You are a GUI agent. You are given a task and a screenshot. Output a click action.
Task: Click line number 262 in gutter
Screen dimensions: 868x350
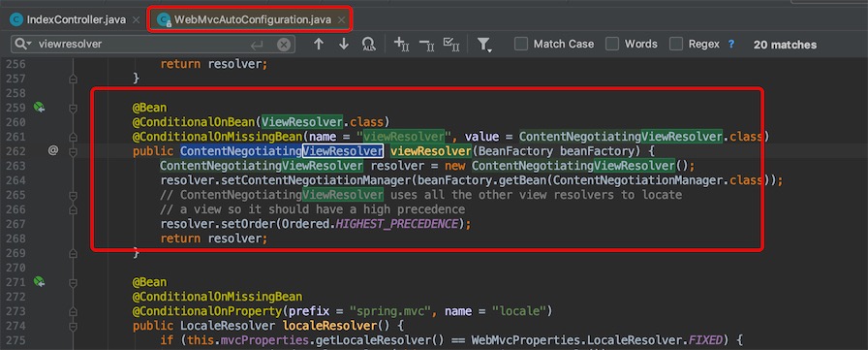(15, 150)
